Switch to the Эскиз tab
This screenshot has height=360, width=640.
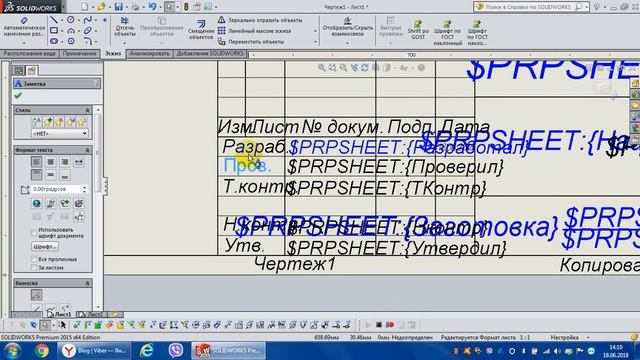point(113,54)
